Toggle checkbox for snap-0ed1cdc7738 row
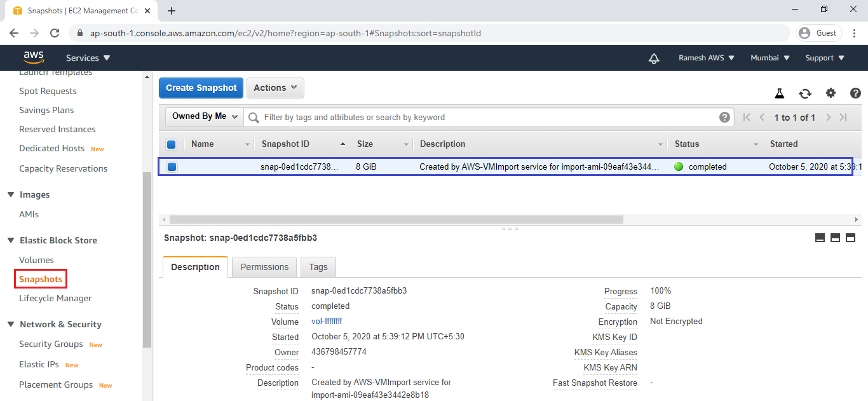Viewport: 868px width, 401px height. click(172, 167)
